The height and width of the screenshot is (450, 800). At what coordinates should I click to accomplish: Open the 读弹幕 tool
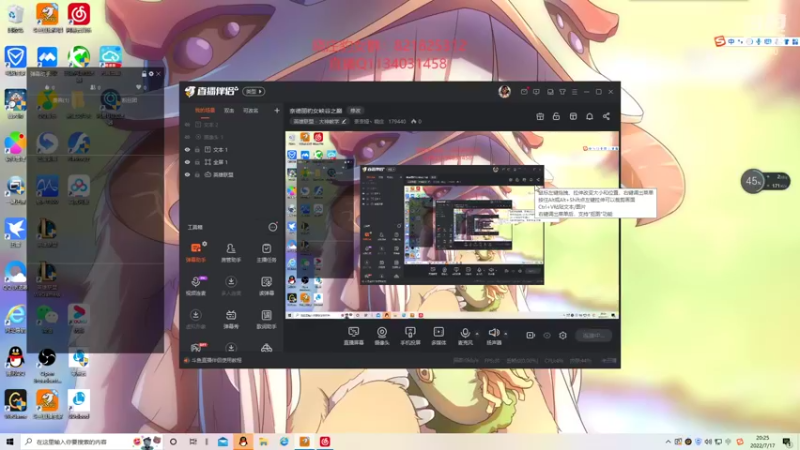266,286
